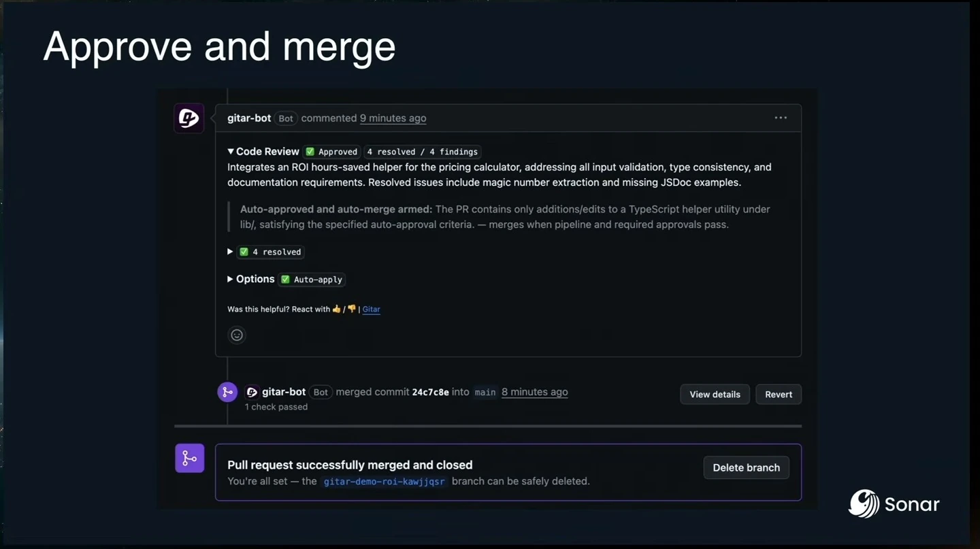This screenshot has width=980, height=549.
Task: Open the Gitar link
Action: point(371,309)
